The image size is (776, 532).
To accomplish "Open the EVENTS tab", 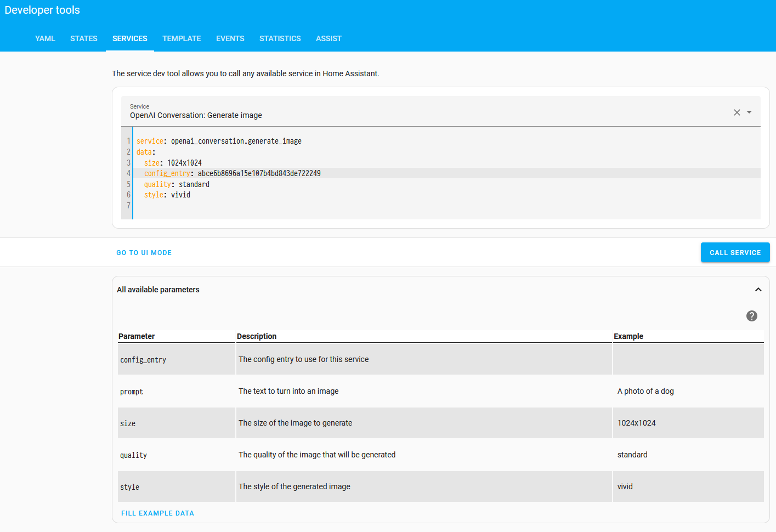I will tap(230, 38).
